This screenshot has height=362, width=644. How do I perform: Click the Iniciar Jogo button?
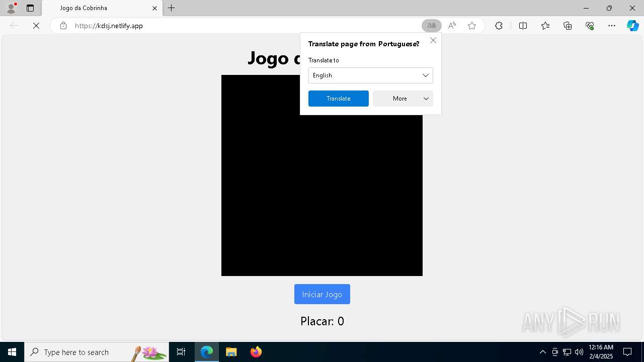click(322, 294)
